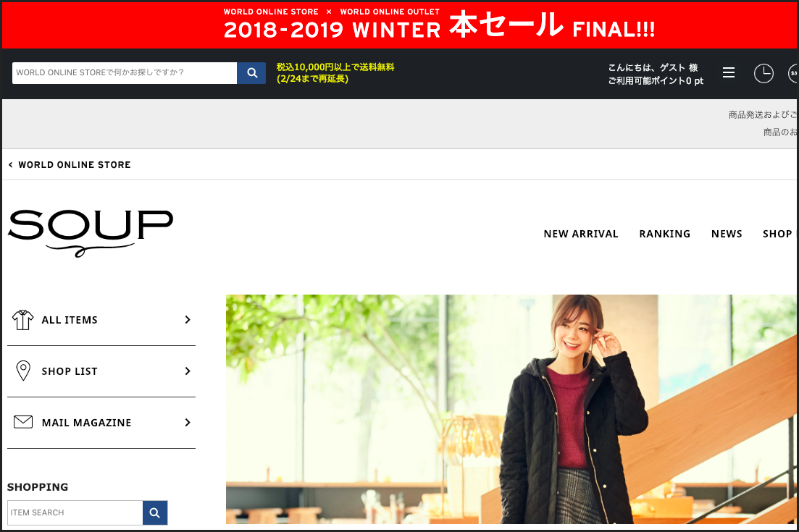Screen dimensions: 799x532
Task: Click the free shipping yellow notice text
Action: (x=335, y=73)
